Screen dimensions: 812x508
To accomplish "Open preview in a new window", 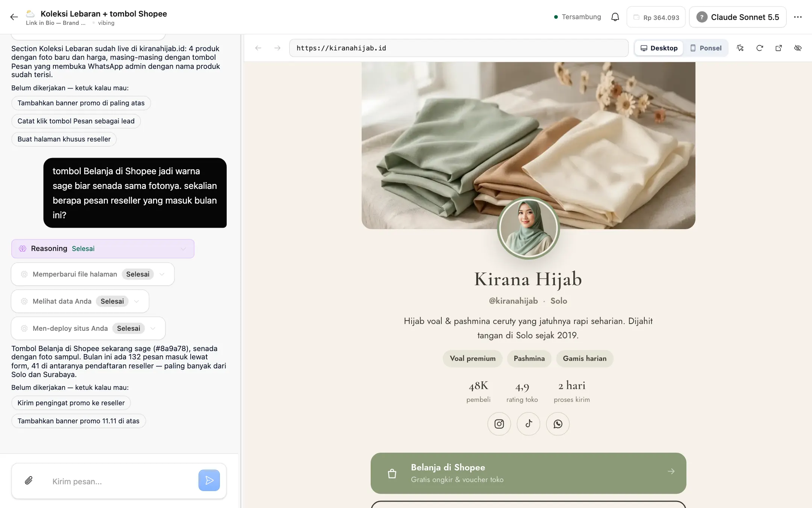I will pos(779,48).
